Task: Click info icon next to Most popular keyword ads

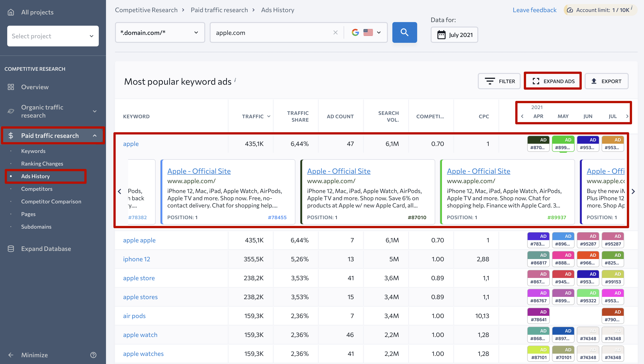Action: click(235, 80)
